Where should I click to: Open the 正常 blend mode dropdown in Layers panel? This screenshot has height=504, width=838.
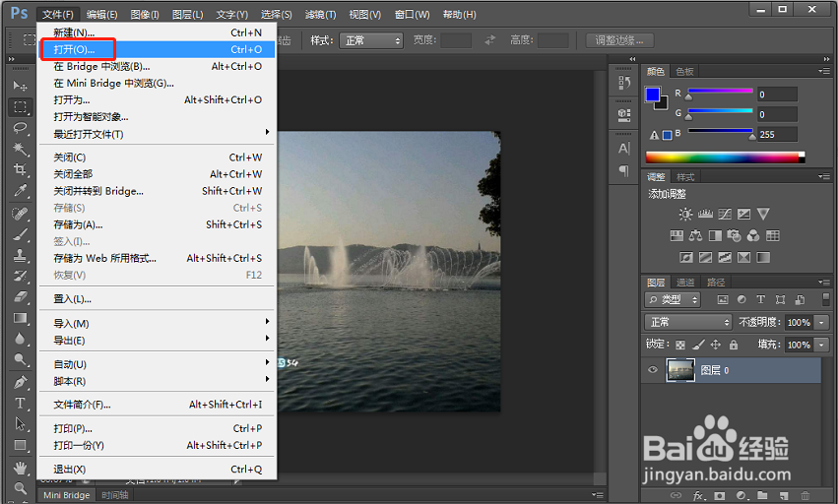(688, 322)
